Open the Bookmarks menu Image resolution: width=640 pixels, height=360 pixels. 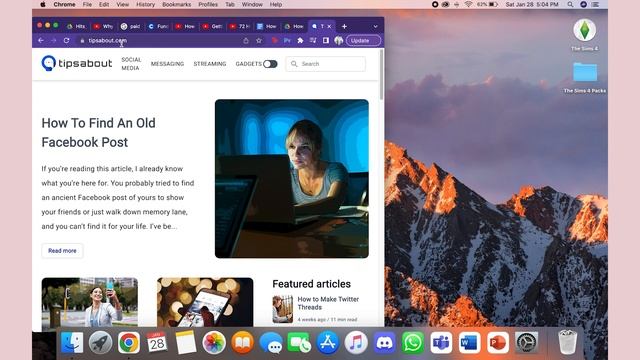(x=176, y=4)
